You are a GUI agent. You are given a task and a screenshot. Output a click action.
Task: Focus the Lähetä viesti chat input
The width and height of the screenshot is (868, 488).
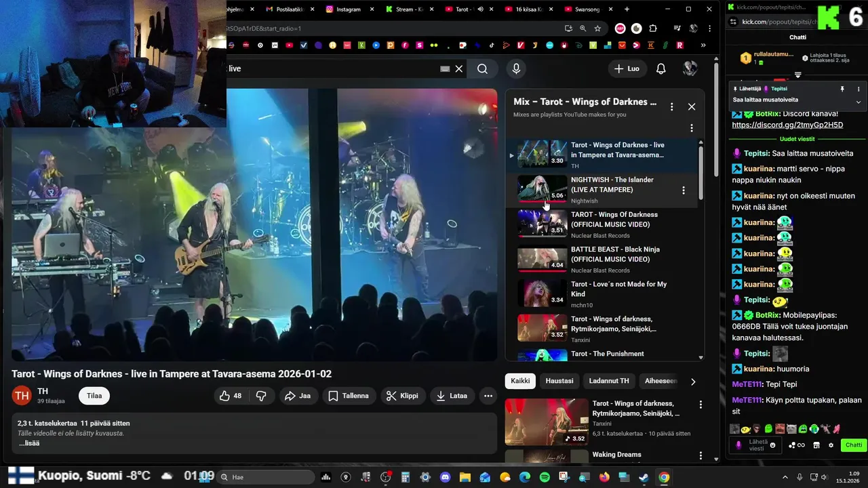coord(757,445)
